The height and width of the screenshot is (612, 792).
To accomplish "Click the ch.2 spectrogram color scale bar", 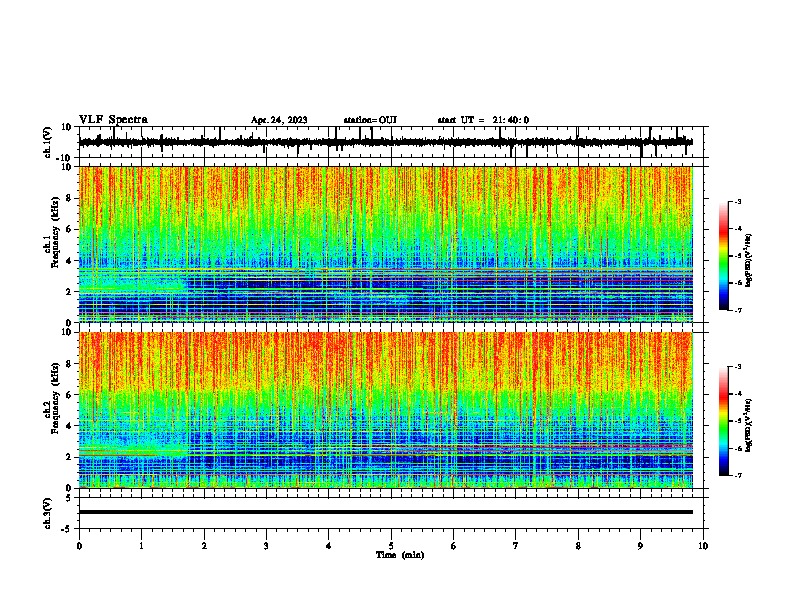I will [723, 421].
